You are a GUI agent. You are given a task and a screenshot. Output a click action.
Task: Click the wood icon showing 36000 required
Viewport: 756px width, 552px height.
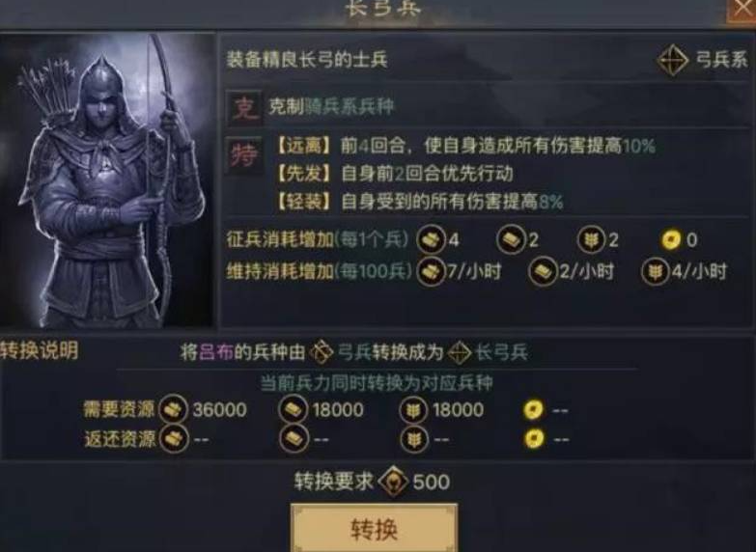tap(173, 409)
